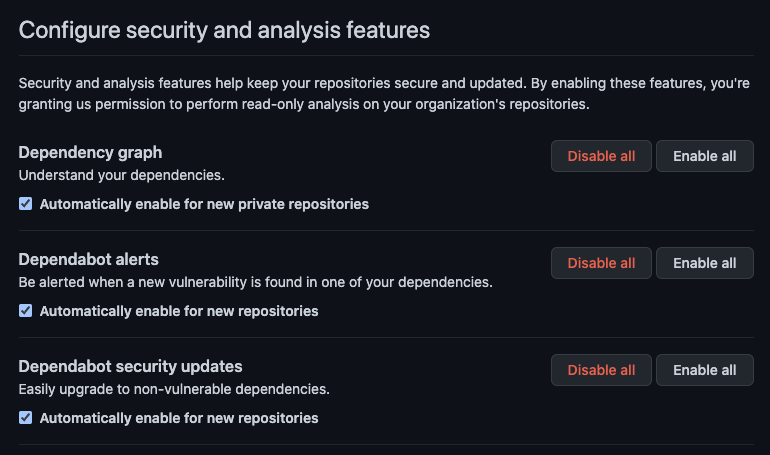Uncheck the Dependency graph auto-enable checkbox

[26, 204]
